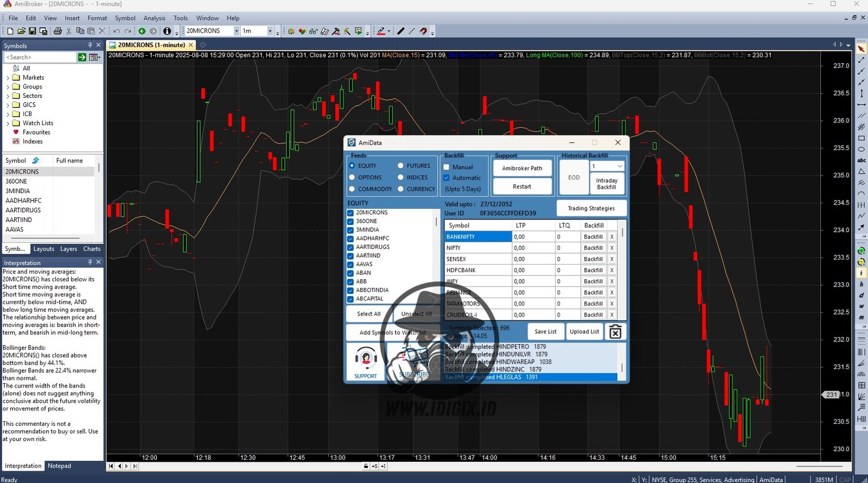The image size is (868, 483).
Task: Select the abc Text drawing tool
Action: click(861, 160)
